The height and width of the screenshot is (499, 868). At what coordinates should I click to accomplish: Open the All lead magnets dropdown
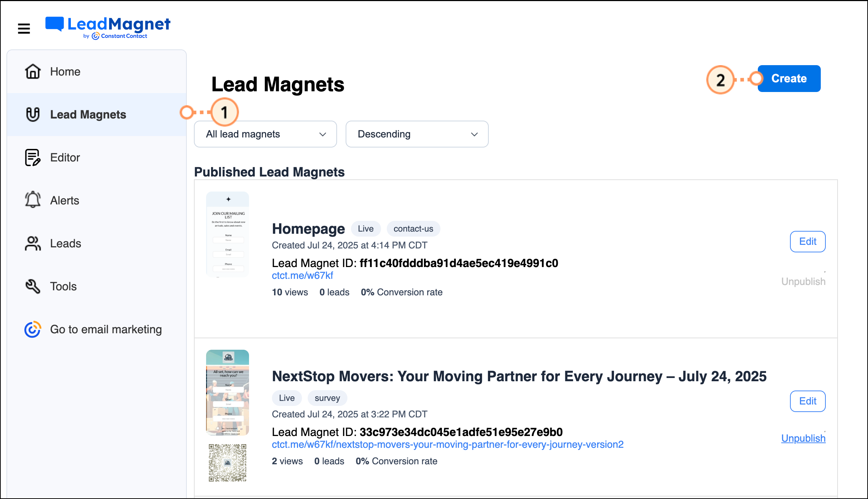coord(265,134)
